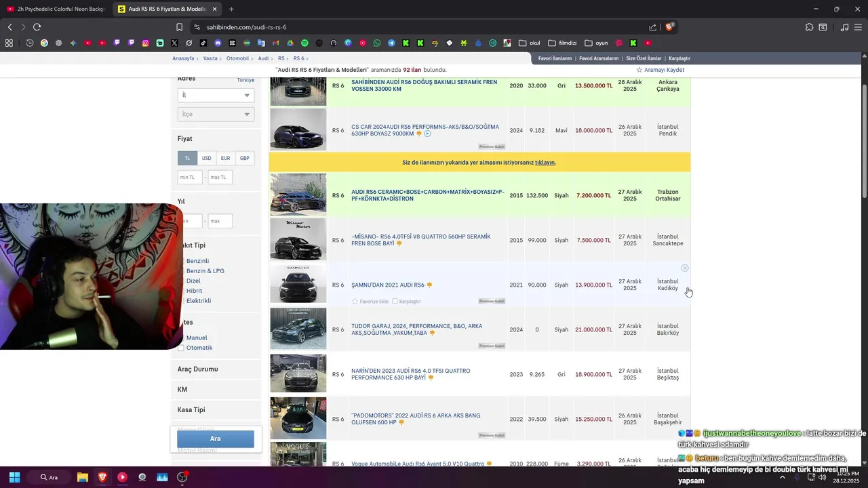Bookmark this page using the address bar icon

(179, 27)
